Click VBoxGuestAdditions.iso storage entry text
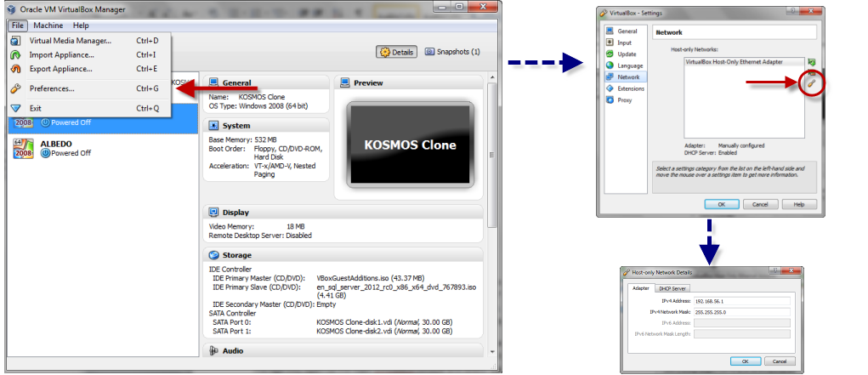The width and height of the screenshot is (868, 375). point(371,278)
